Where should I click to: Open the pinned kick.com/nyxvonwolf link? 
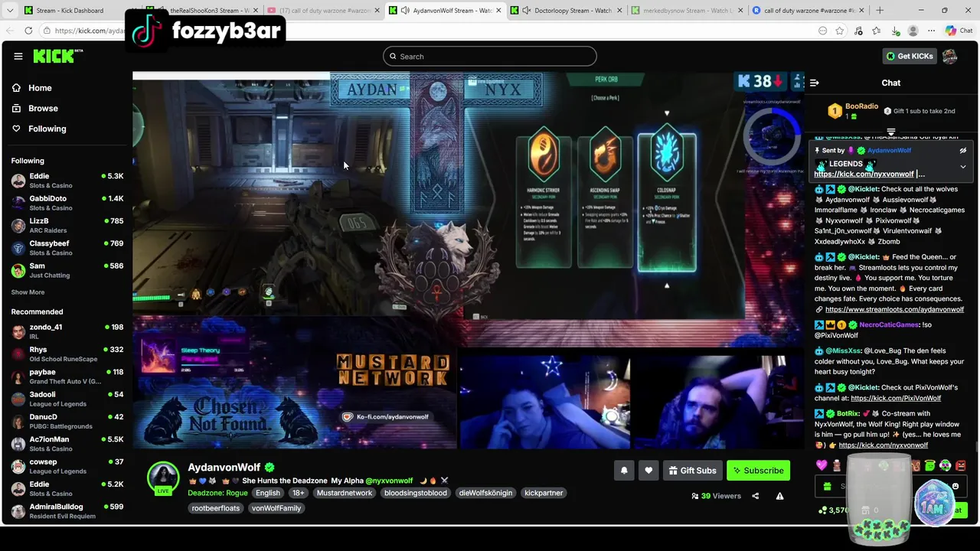point(864,174)
